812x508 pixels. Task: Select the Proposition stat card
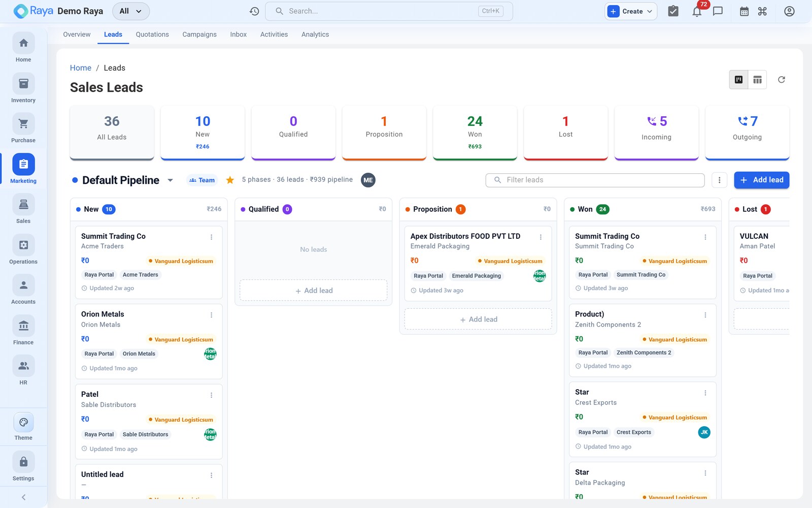[x=384, y=132]
